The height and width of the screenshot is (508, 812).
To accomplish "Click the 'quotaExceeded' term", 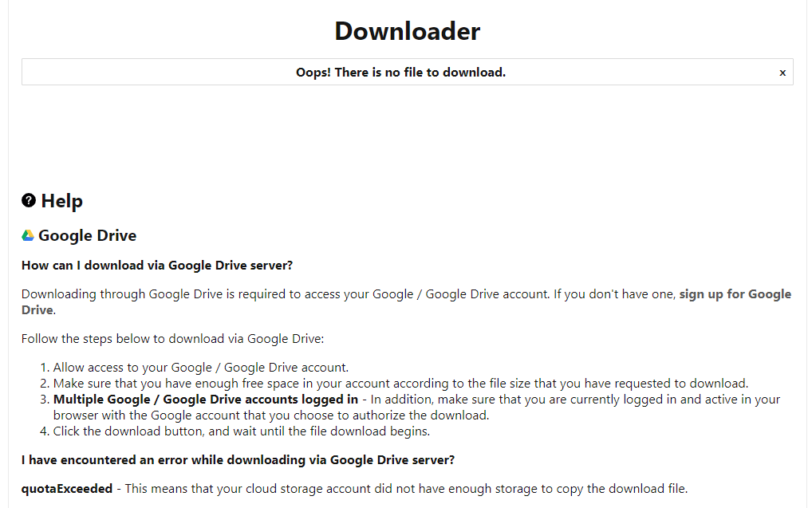I will tap(67, 489).
